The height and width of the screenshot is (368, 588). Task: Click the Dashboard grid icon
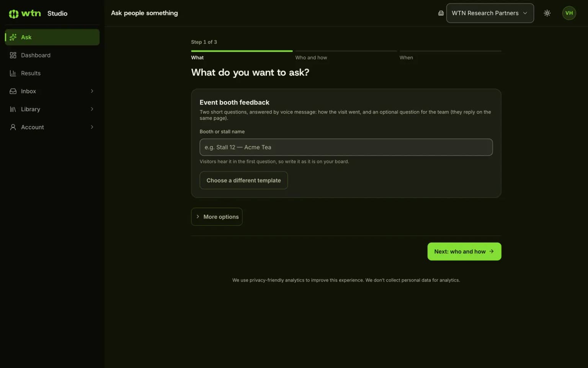click(13, 55)
